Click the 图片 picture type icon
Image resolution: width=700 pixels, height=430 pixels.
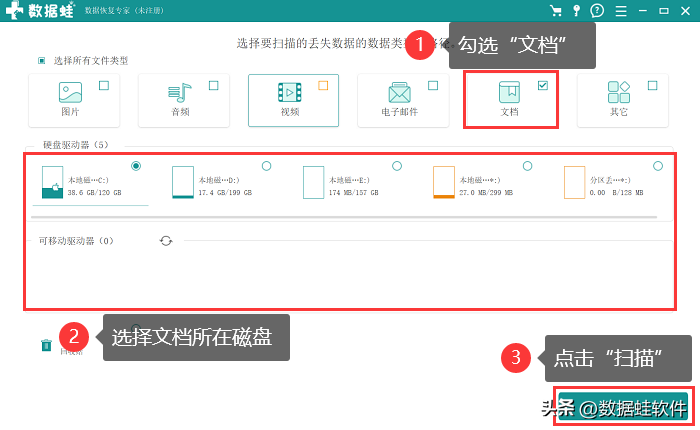(70, 93)
